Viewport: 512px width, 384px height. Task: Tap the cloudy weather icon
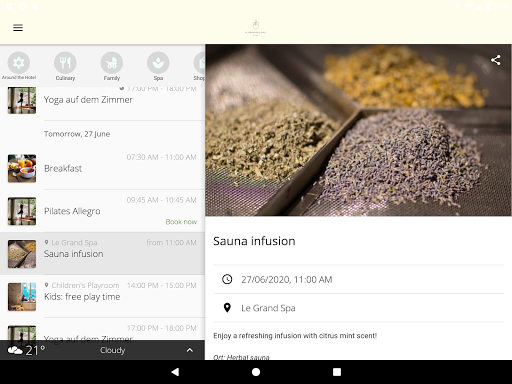click(15, 350)
